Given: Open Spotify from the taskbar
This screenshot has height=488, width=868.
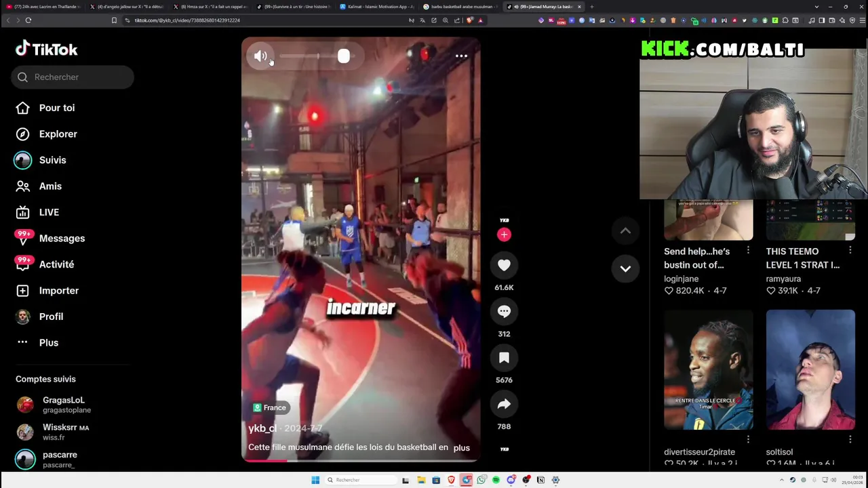Looking at the screenshot, I should 496,480.
